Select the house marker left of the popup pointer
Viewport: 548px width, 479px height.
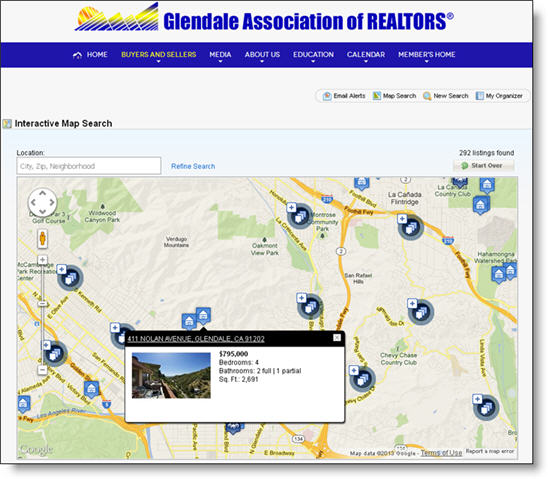point(189,322)
